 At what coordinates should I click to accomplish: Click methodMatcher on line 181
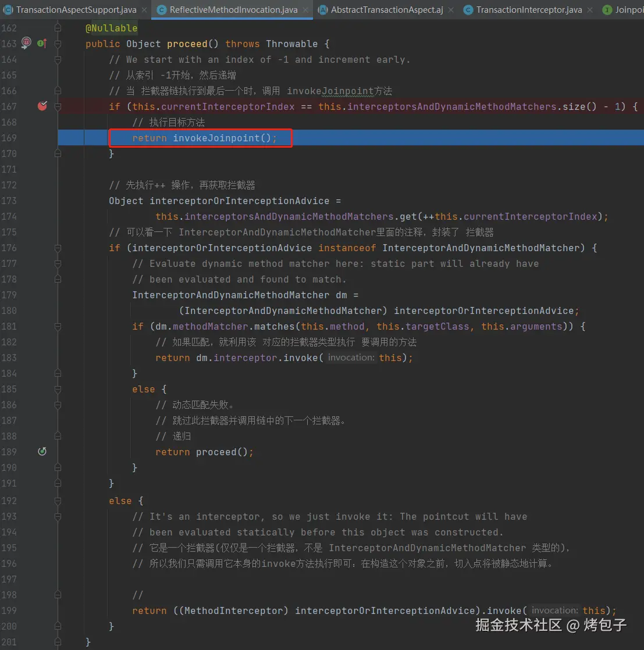pyautogui.click(x=210, y=327)
